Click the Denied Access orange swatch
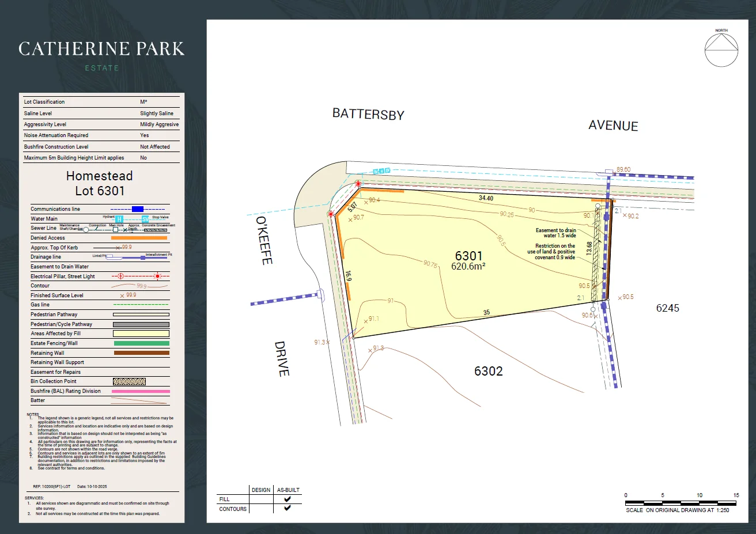This screenshot has height=534, width=756. coord(139,238)
